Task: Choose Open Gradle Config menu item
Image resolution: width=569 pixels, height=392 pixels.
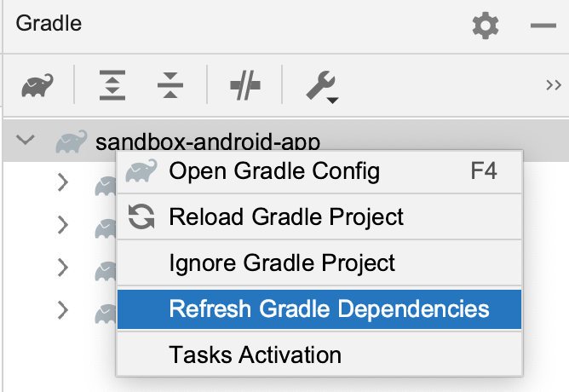Action: pos(319,171)
